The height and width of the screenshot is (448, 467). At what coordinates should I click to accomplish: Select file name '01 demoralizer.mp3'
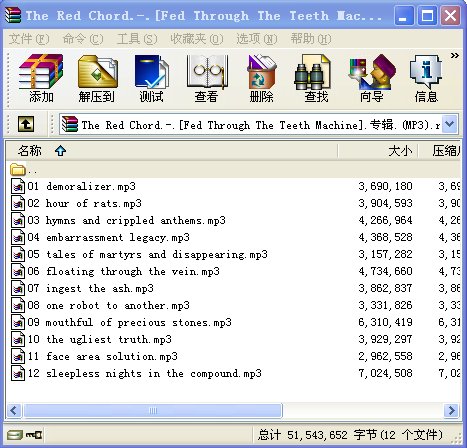(x=82, y=186)
